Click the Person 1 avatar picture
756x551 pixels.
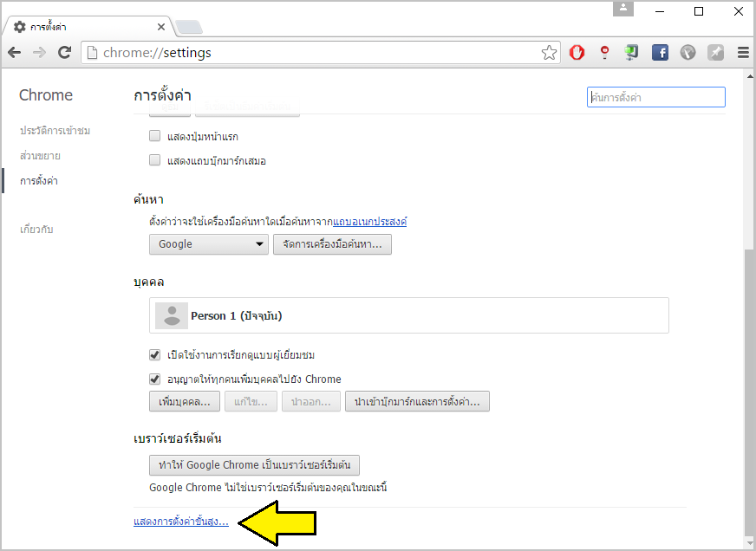point(172,315)
